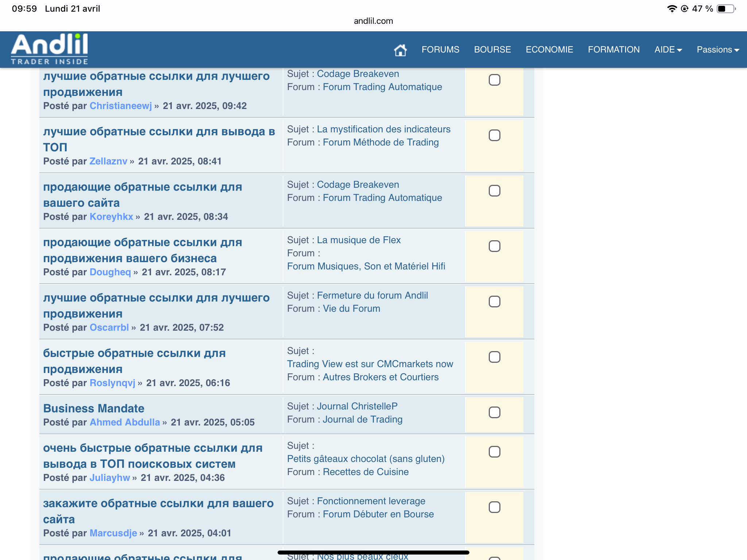Open Forum Musiques, Son et Matériel Hifi
The width and height of the screenshot is (747, 560).
366,266
